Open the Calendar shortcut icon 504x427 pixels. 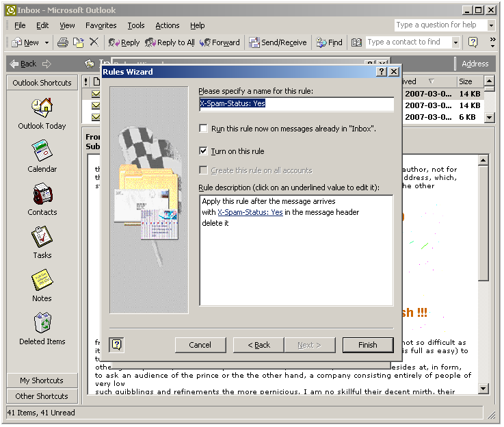coord(42,151)
